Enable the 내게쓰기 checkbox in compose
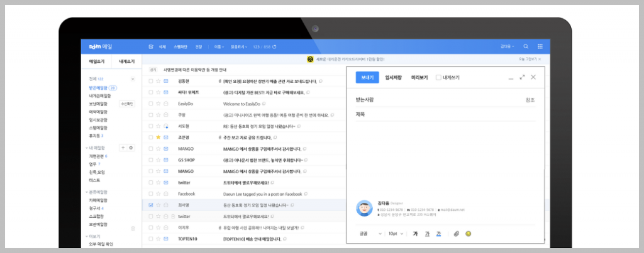 (x=438, y=77)
